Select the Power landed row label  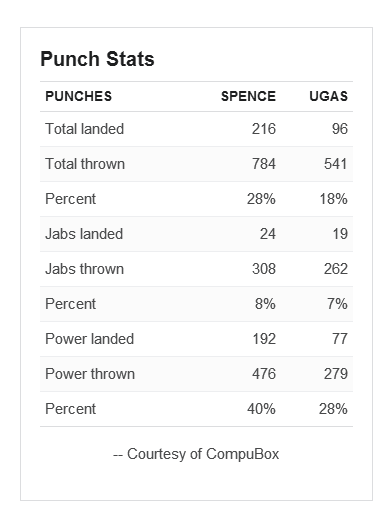[x=90, y=339]
